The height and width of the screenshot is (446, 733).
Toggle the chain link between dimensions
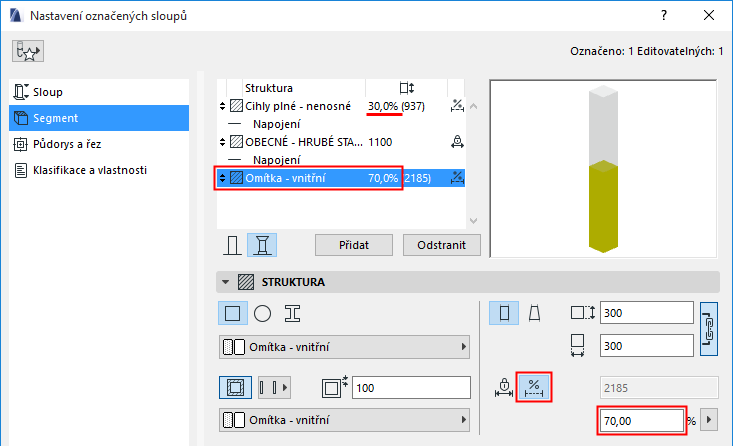(x=709, y=328)
